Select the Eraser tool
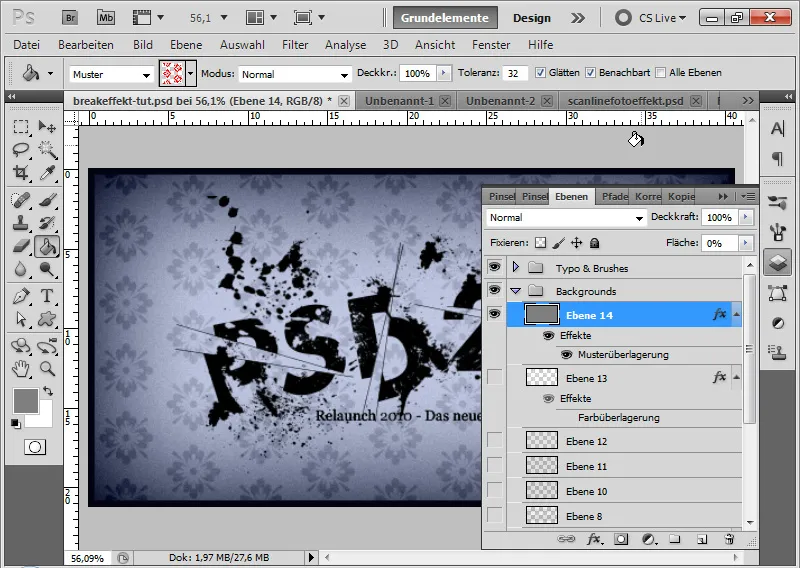800x568 pixels. [x=21, y=246]
